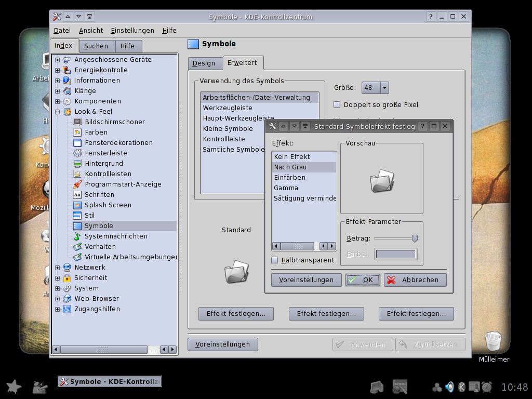The image size is (532, 399).
Task: Click the Netzwerk globe icon
Action: pos(67,268)
